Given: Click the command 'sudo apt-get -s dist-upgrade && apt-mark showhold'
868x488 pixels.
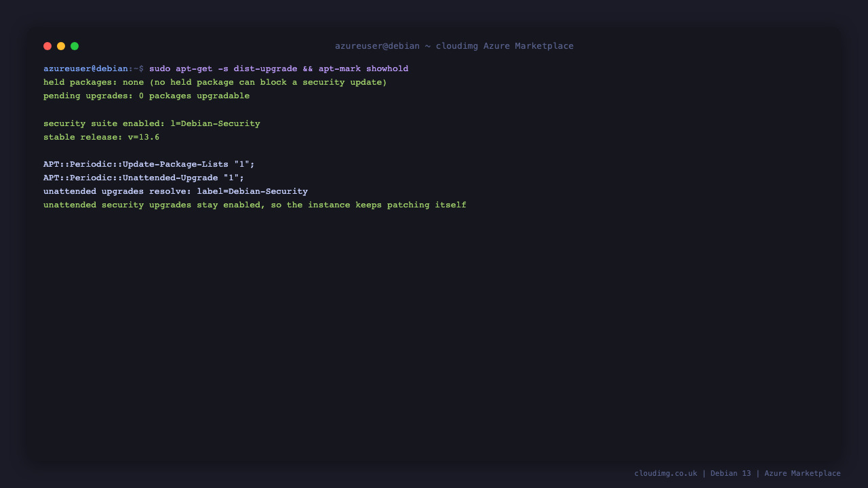Looking at the screenshot, I should [x=279, y=69].
